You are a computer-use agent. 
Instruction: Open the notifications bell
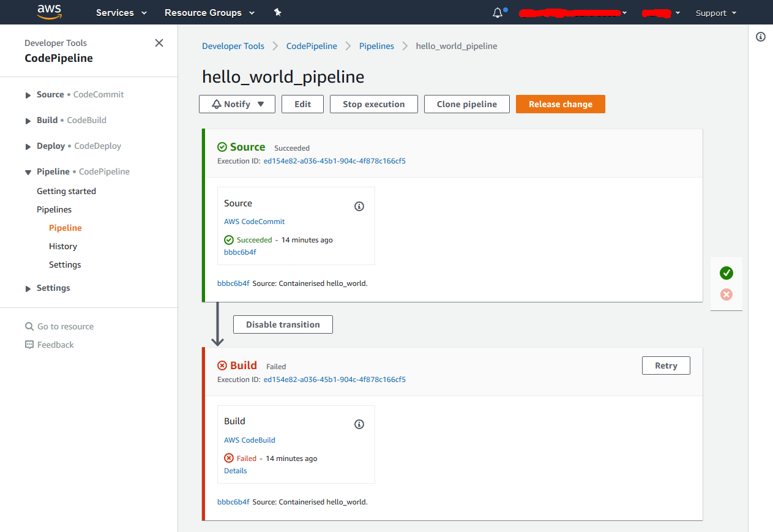[497, 12]
